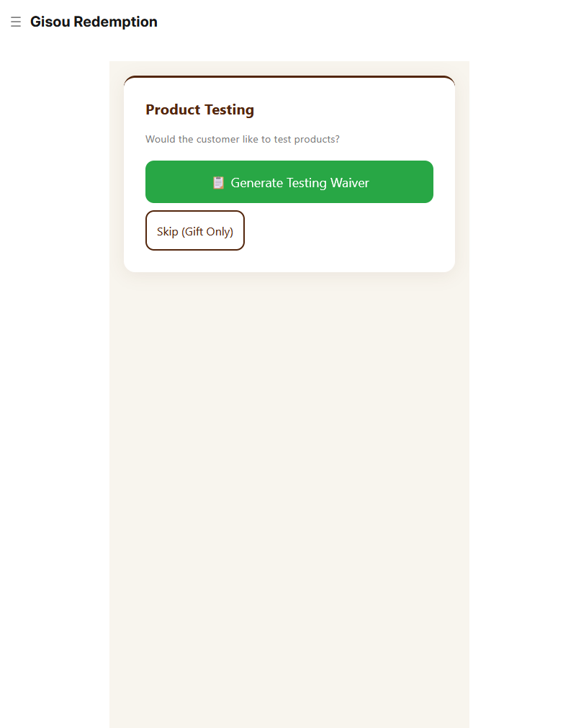Viewport: 581px width, 728px height.
Task: Click the word "Testing" in the card heading
Action: click(x=228, y=110)
